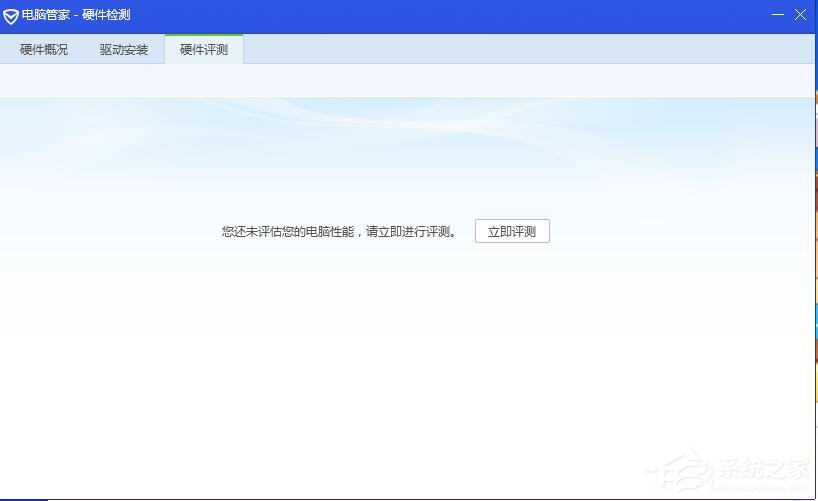Select the 硬件评测 tab
The image size is (818, 501).
[204, 49]
